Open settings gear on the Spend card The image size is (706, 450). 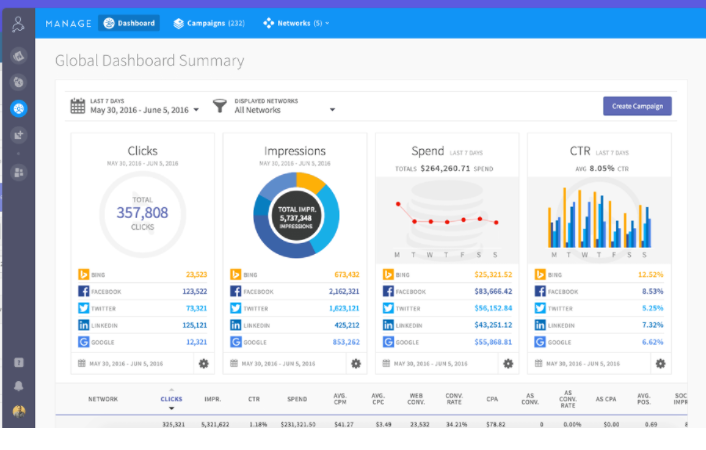coord(507,363)
